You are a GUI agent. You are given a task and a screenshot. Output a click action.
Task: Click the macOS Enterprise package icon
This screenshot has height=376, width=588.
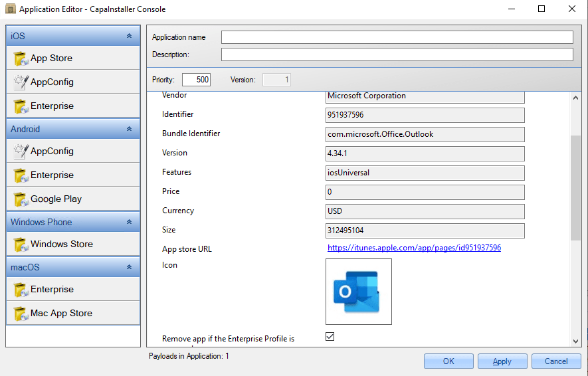click(21, 290)
